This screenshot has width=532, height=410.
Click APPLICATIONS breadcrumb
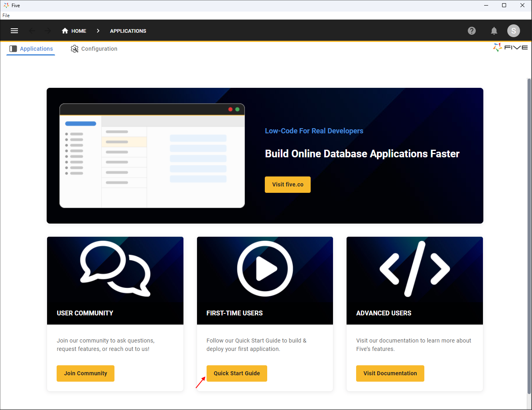128,31
